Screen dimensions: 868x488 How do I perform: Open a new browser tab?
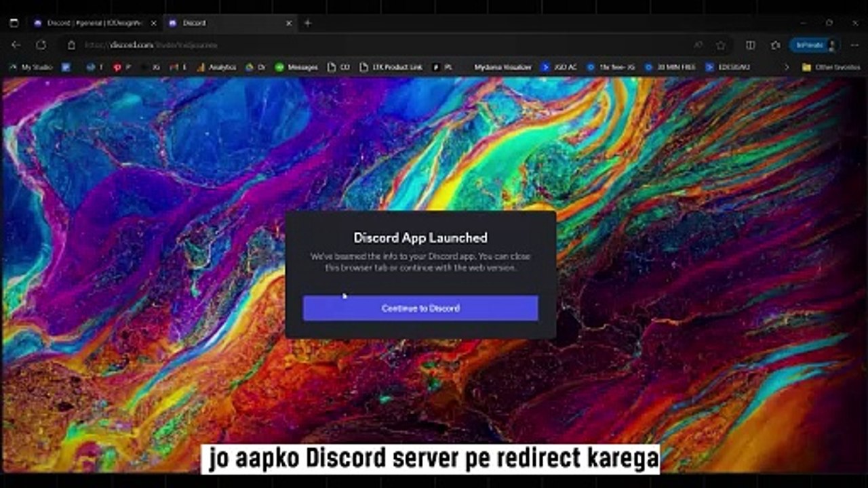pos(308,23)
